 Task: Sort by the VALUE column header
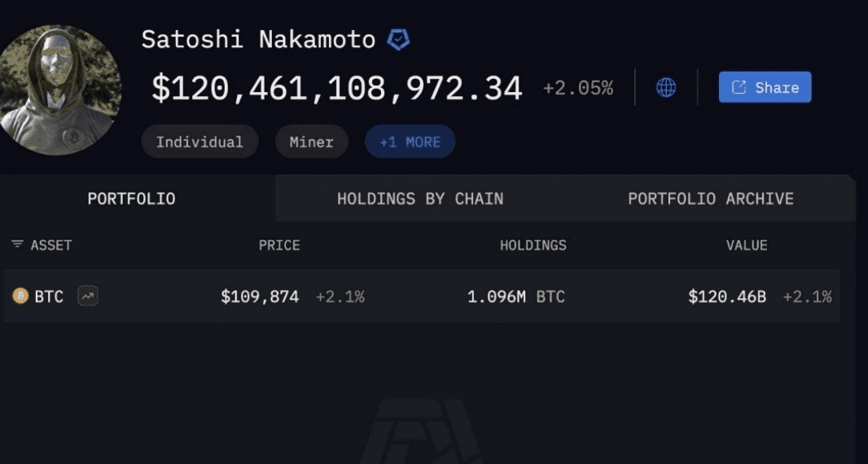click(x=747, y=245)
